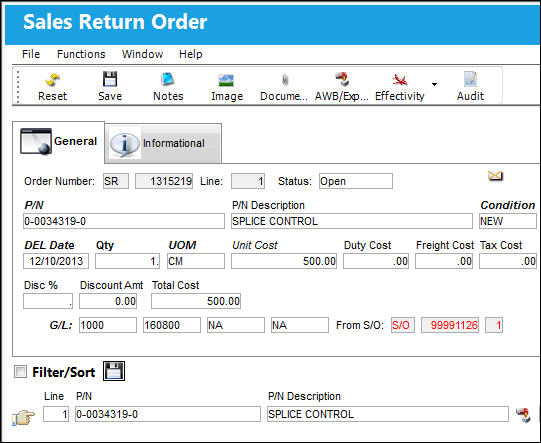This screenshot has width=541, height=443.
Task: Click the Reset toolbar icon
Action: pyautogui.click(x=52, y=80)
